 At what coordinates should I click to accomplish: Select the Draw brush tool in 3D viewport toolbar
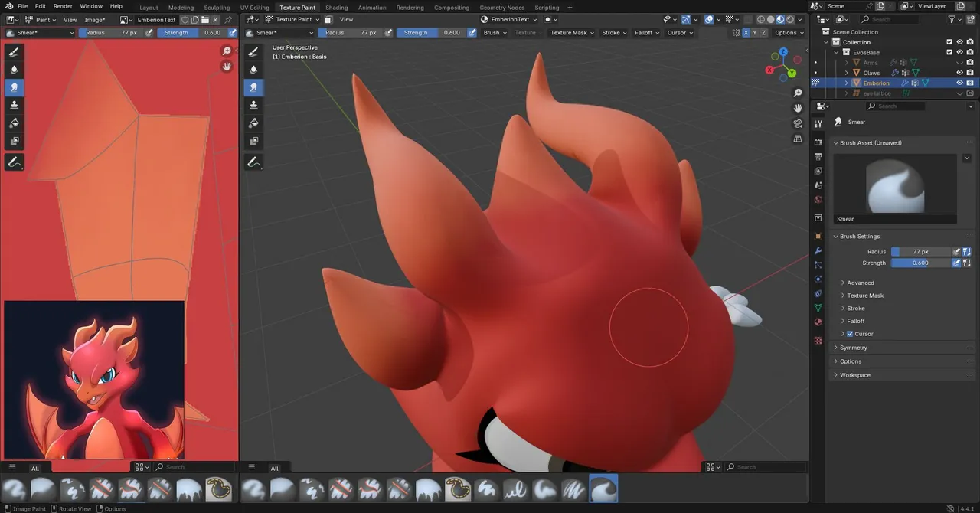coord(253,51)
